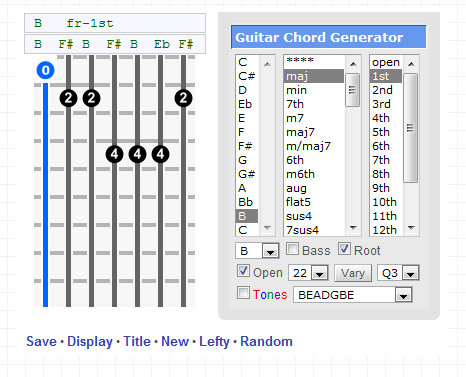Select root note G# in the list

[247, 174]
